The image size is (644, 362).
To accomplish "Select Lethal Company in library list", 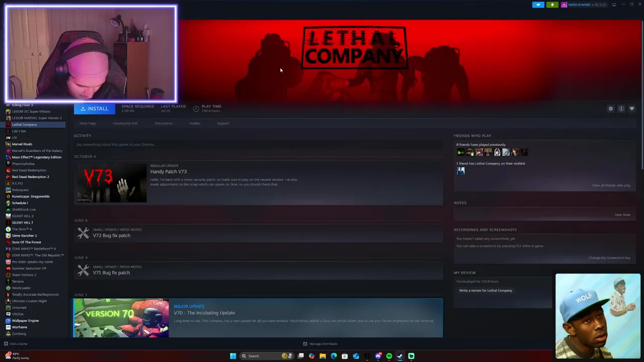I will (33, 125).
